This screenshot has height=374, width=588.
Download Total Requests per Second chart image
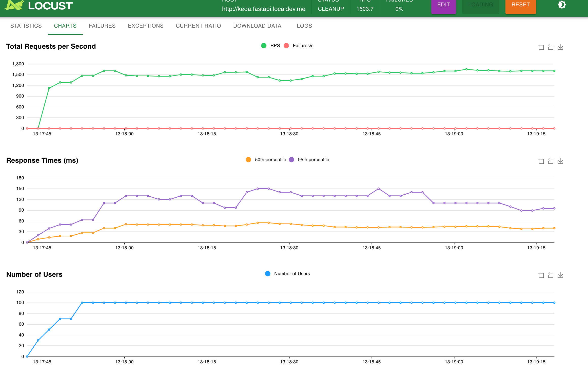pos(560,47)
